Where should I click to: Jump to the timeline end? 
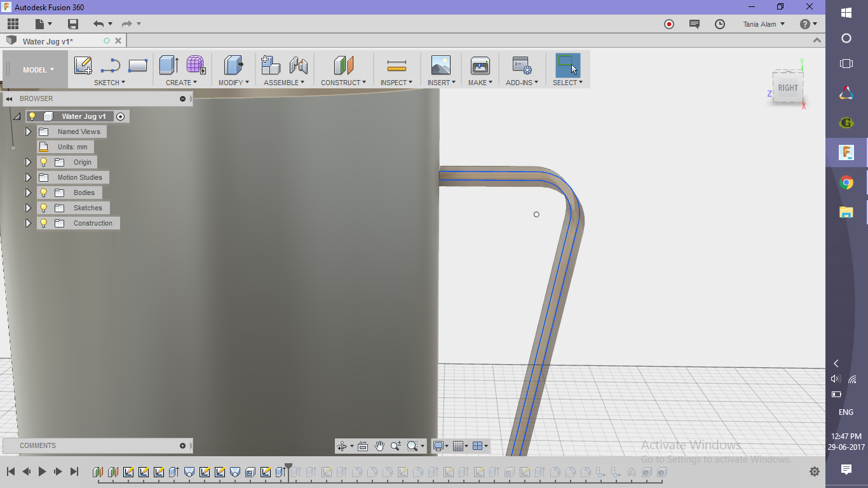[74, 471]
